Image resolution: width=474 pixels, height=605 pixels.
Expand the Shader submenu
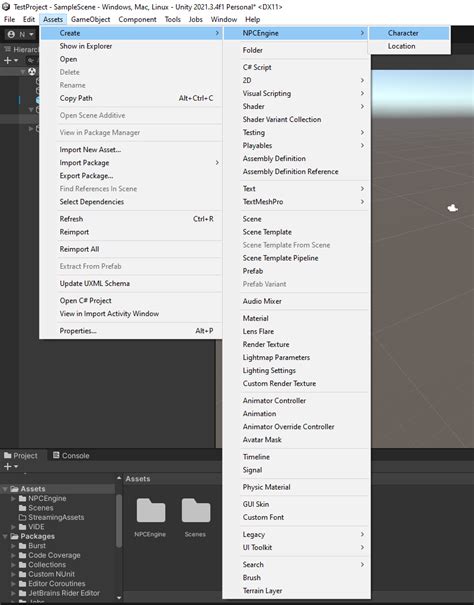pos(296,106)
